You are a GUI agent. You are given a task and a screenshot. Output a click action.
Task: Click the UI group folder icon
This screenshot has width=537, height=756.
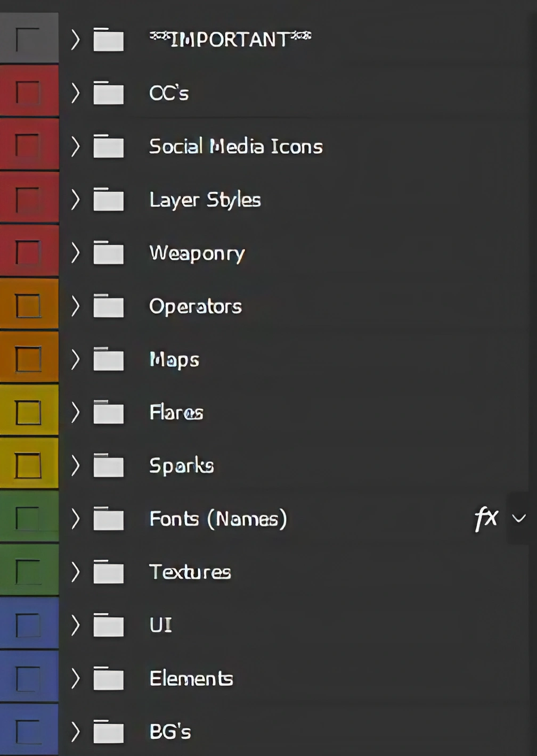tap(109, 625)
